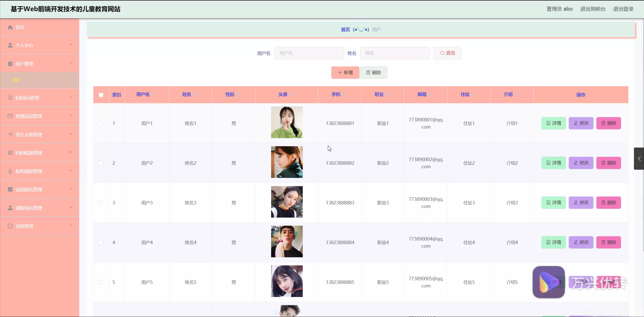Check the row checkbox for 用户1
The width and height of the screenshot is (644, 317).
pos(100,123)
